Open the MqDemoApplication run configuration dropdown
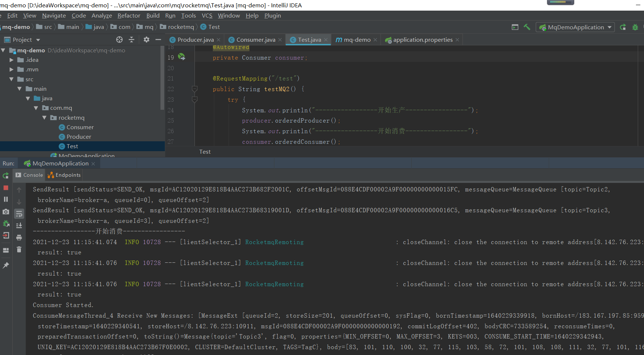 pos(575,27)
